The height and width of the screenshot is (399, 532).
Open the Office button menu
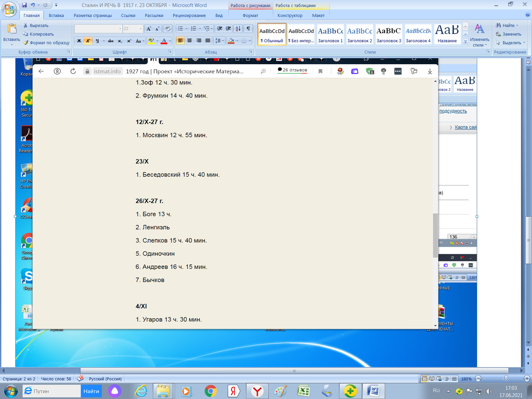point(9,9)
